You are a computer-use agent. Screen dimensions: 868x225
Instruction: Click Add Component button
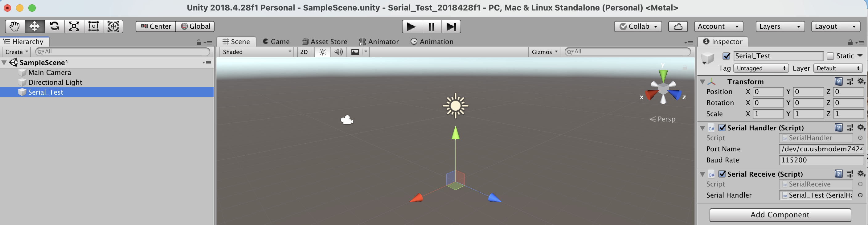pos(780,215)
